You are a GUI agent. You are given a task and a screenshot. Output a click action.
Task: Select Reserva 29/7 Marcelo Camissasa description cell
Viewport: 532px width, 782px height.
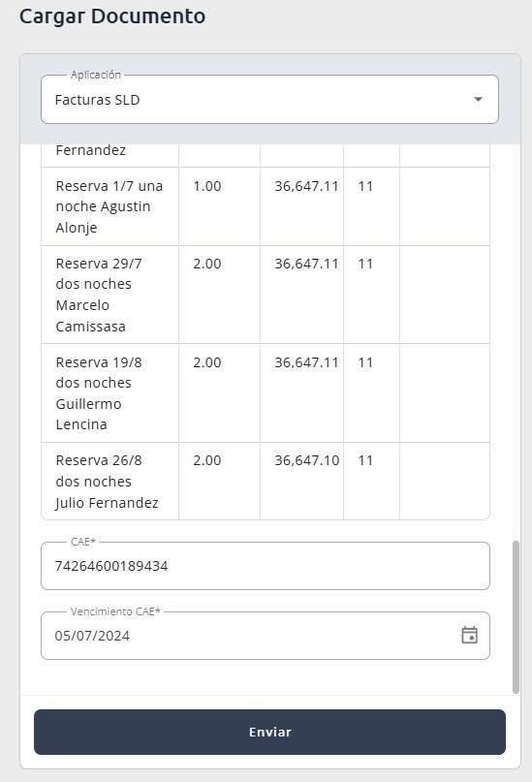[x=110, y=295]
